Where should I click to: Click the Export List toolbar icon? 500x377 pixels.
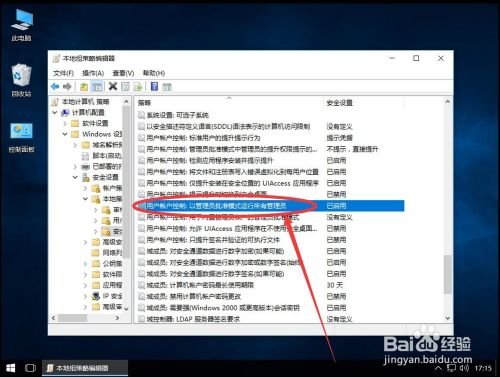[138, 87]
